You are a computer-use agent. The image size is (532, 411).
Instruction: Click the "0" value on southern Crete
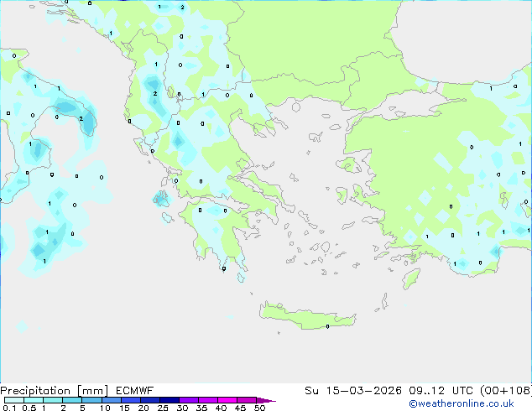pos(327,326)
